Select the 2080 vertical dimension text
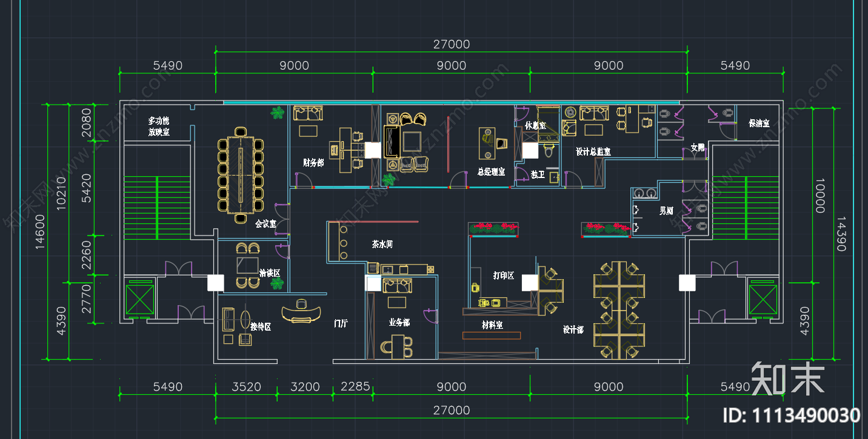This screenshot has height=439, width=868. point(87,124)
